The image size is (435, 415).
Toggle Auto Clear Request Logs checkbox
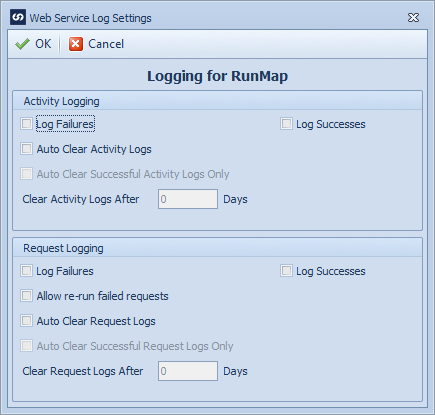point(26,321)
